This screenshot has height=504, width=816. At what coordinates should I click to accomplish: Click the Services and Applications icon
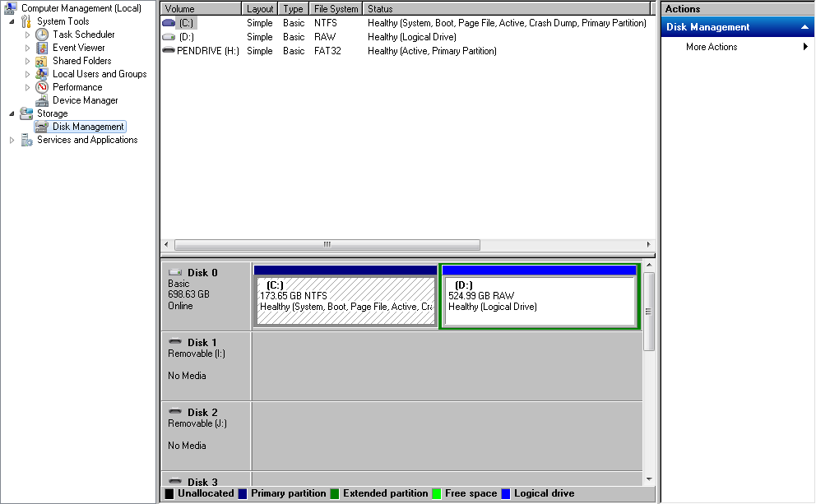coord(26,140)
